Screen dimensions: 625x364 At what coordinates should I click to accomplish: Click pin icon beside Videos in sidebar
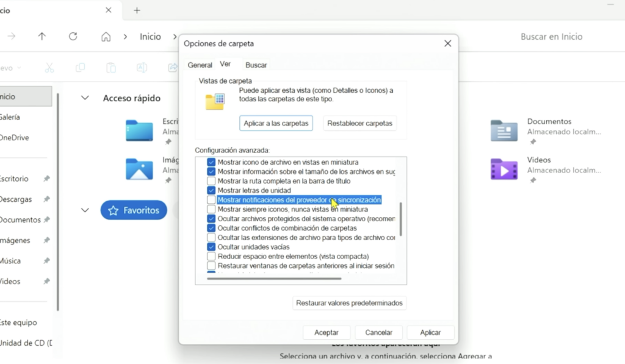pos(46,281)
